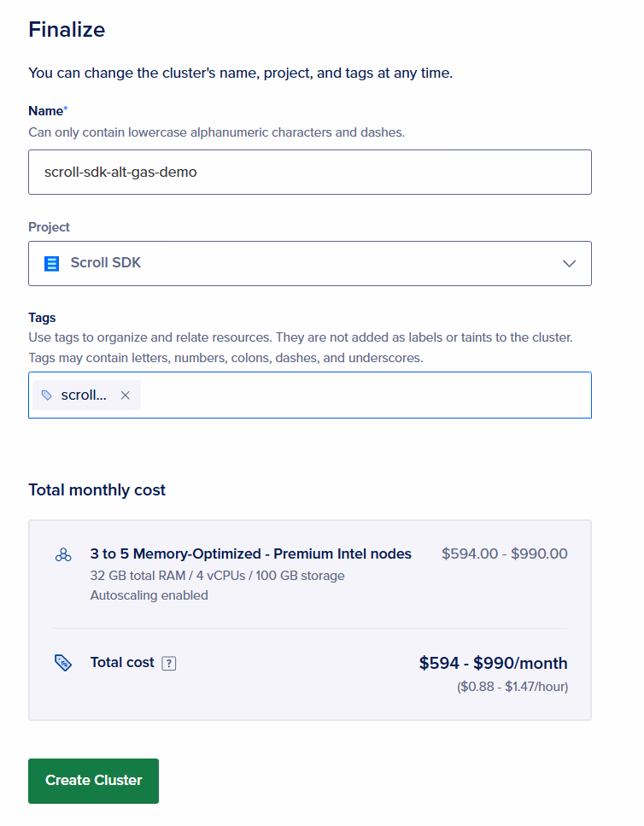Viewport: 644px width, 826px height.
Task: Select the scroll tag chip label
Action: pyautogui.click(x=84, y=395)
